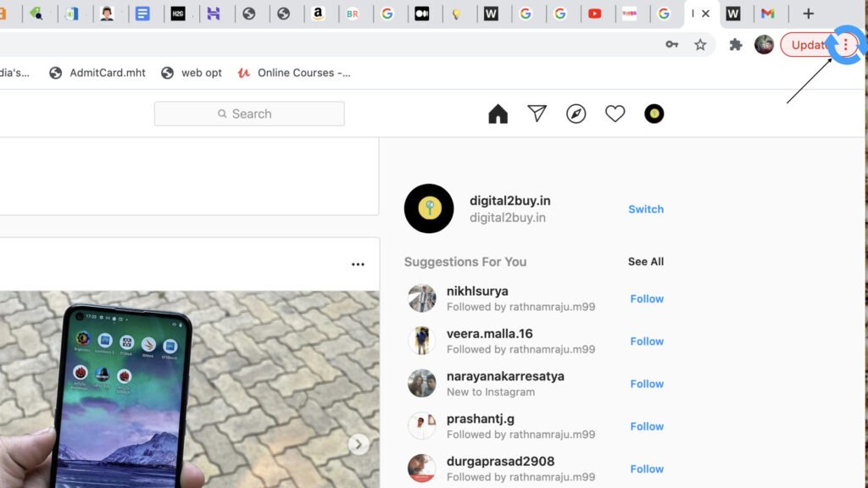Open narayanakarresatya username link
The image size is (868, 488).
[505, 376]
